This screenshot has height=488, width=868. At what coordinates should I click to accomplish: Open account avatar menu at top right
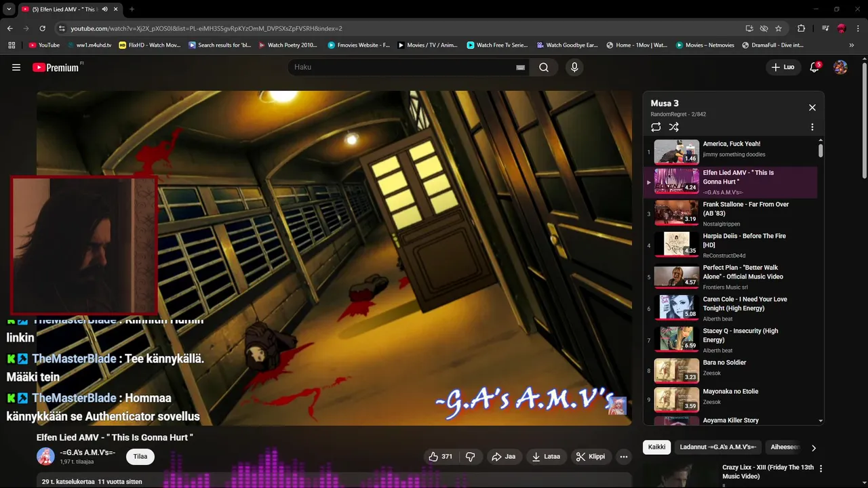coord(840,67)
